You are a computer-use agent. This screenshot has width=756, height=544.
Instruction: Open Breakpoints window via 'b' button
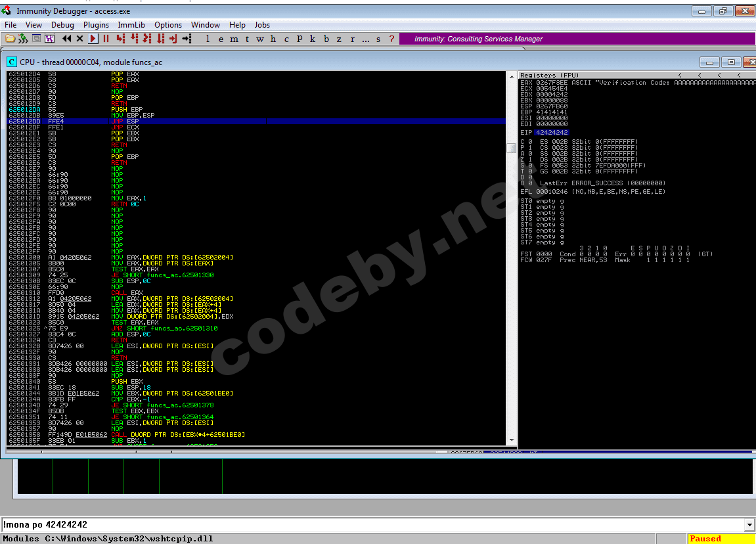pyautogui.click(x=326, y=39)
